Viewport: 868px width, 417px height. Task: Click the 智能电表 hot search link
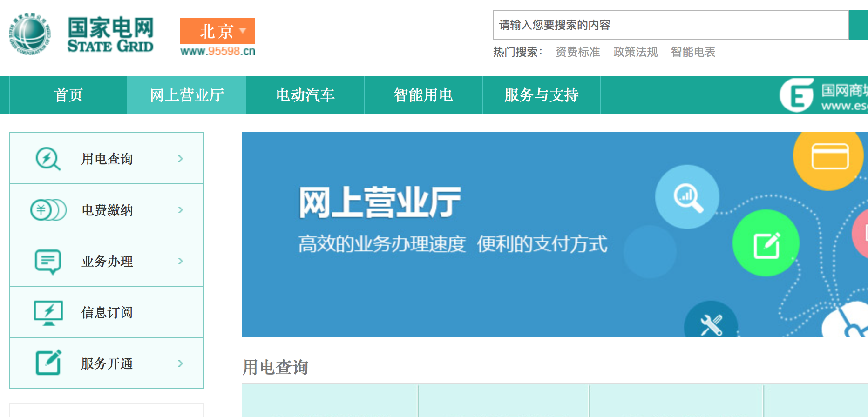click(x=693, y=52)
